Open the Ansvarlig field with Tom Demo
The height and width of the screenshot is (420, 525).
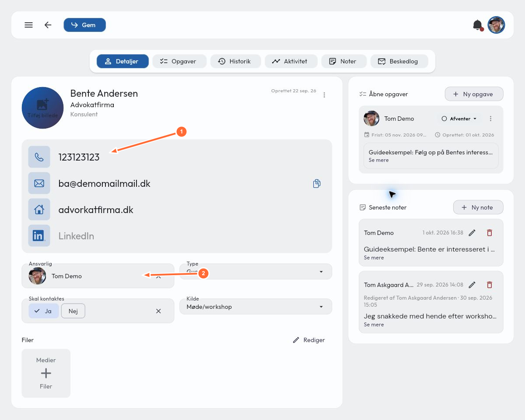98,276
